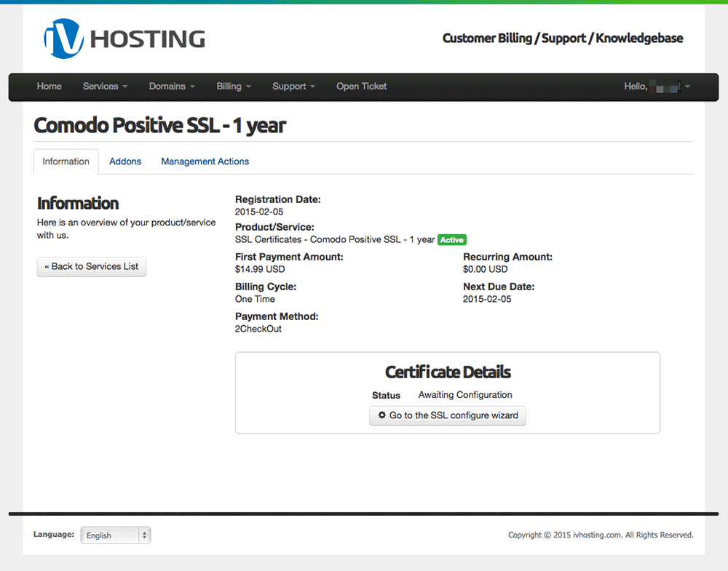Switch to the Management Actions tab
Screen dimensions: 728x571
pos(205,161)
